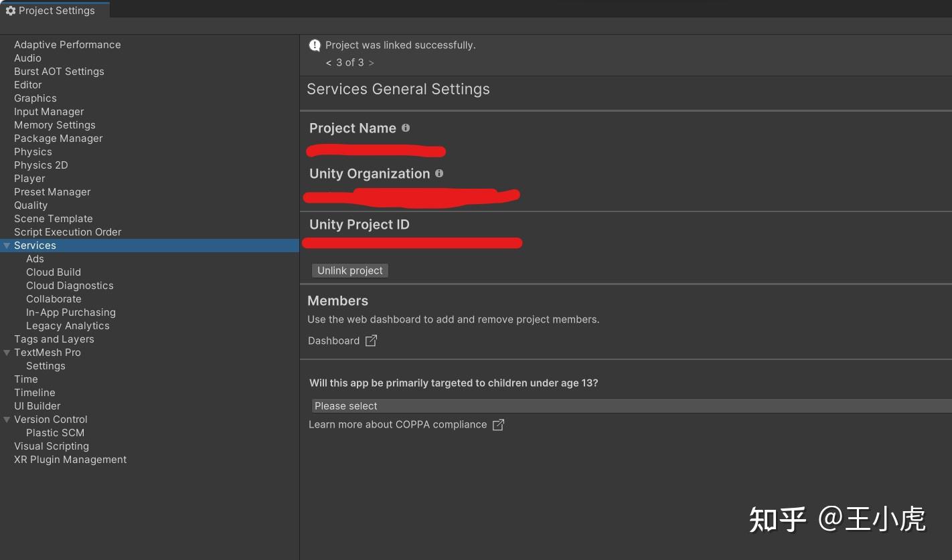Screen dimensions: 952x560
Task: Open the Player settings category
Action: (x=29, y=179)
